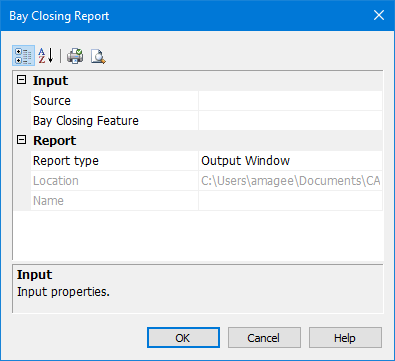Screen dimensions: 395x361
Task: Click the Location path value field
Action: click(x=290, y=181)
